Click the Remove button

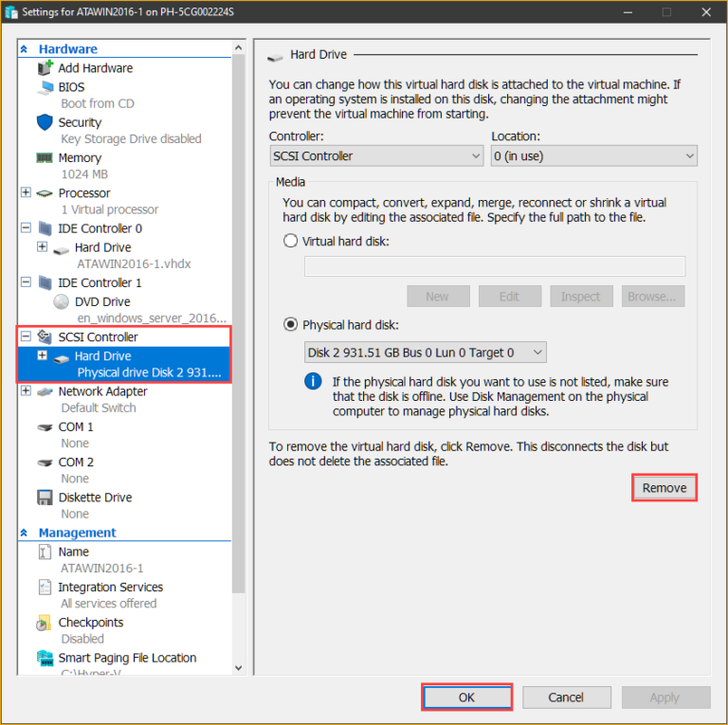pos(664,488)
